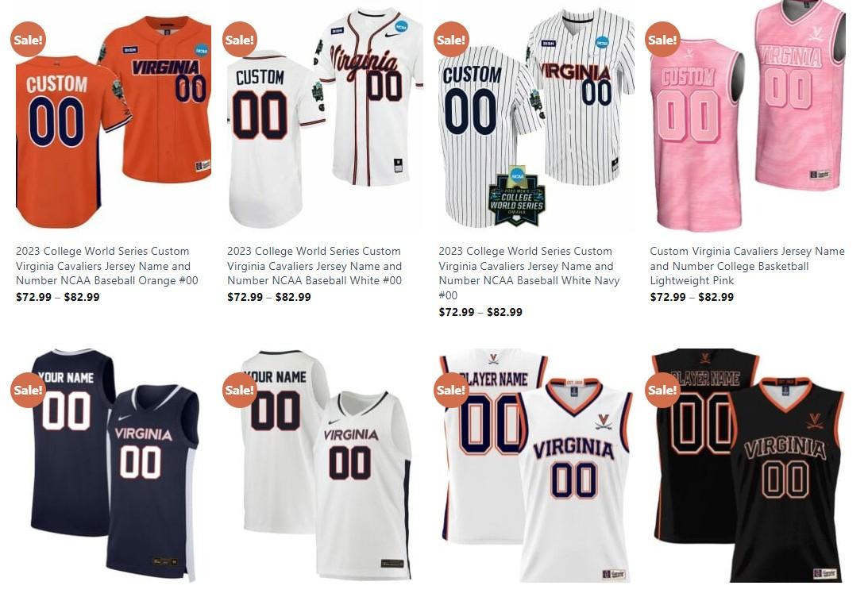The width and height of the screenshot is (868, 597).
Task: Click Sale badge on white PLAYER NAME jersey
Action: pos(450,390)
